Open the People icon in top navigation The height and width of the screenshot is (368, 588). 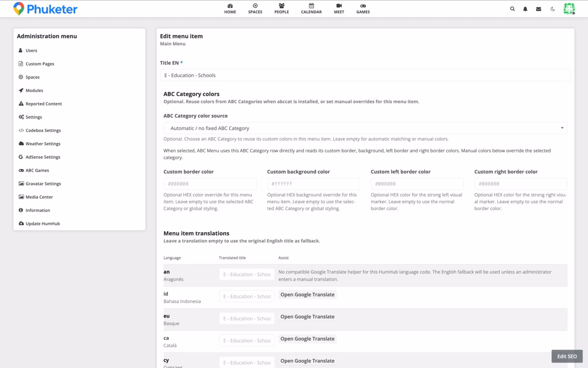(282, 6)
